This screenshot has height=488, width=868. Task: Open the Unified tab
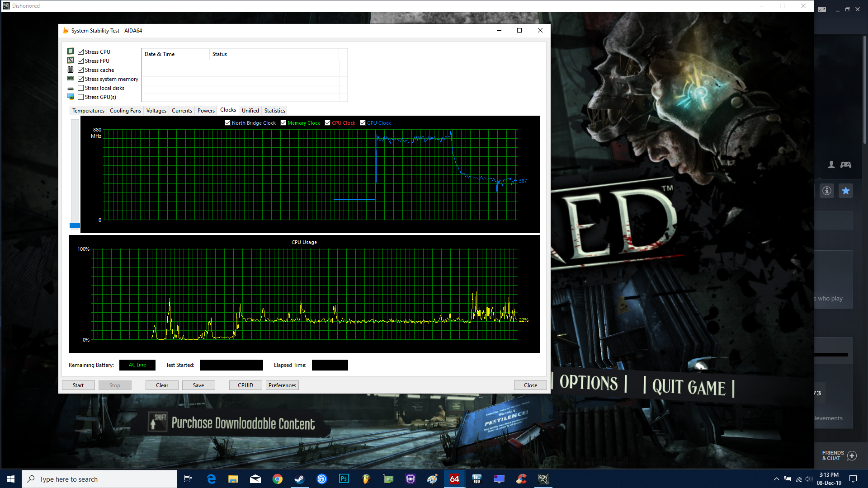pyautogui.click(x=250, y=111)
